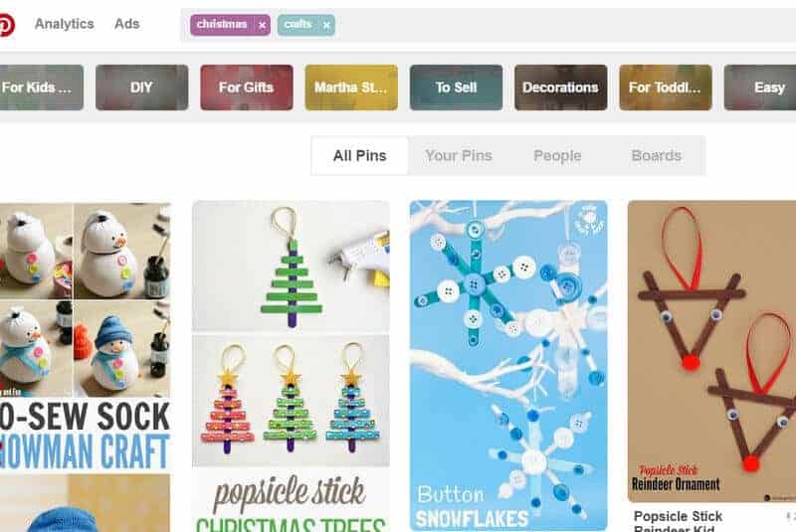Click in the search field after tags
Viewport: 796px width, 532px height.
(563, 25)
